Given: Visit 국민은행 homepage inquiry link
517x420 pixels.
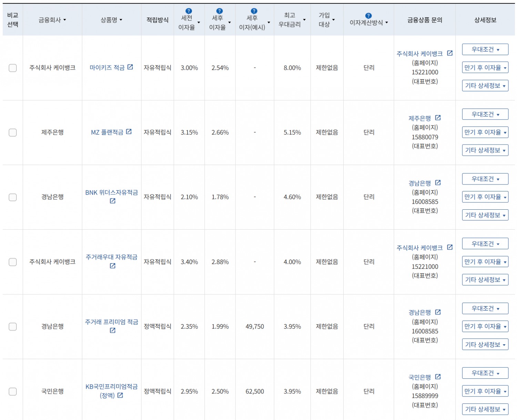Looking at the screenshot, I should click(x=420, y=378).
